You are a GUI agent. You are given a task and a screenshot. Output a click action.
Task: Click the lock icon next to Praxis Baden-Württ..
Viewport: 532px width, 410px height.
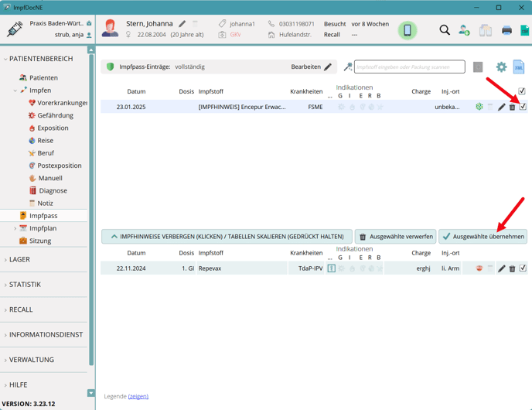click(x=89, y=23)
